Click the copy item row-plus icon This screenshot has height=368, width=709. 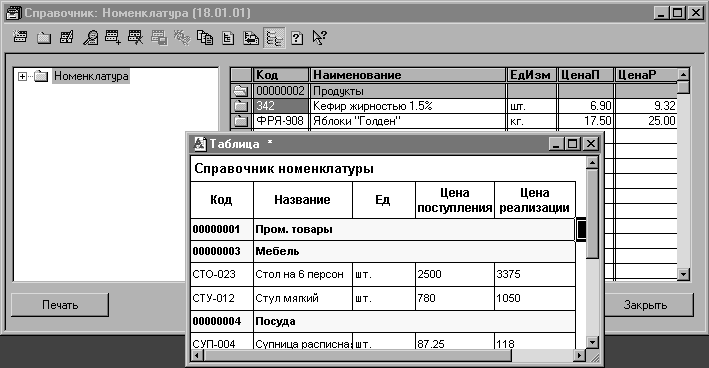click(x=113, y=38)
